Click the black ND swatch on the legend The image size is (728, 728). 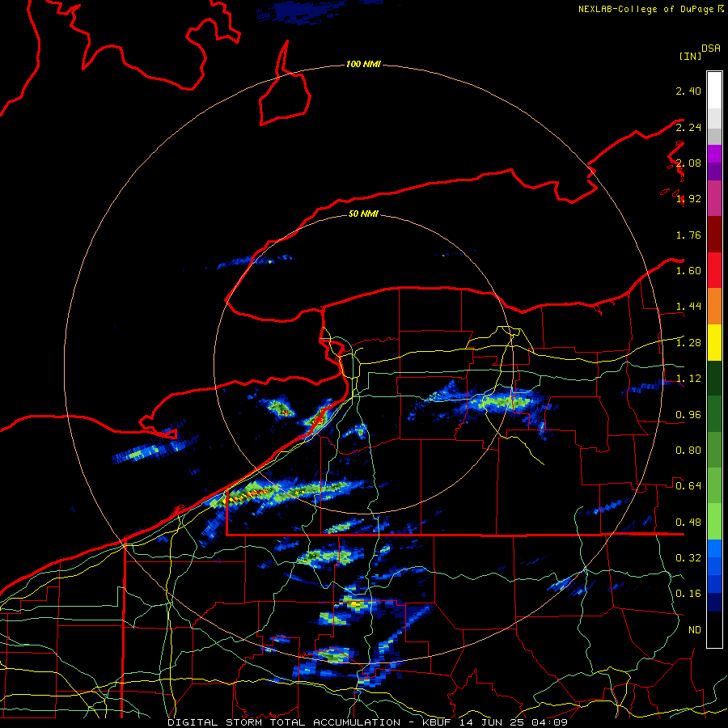714,629
